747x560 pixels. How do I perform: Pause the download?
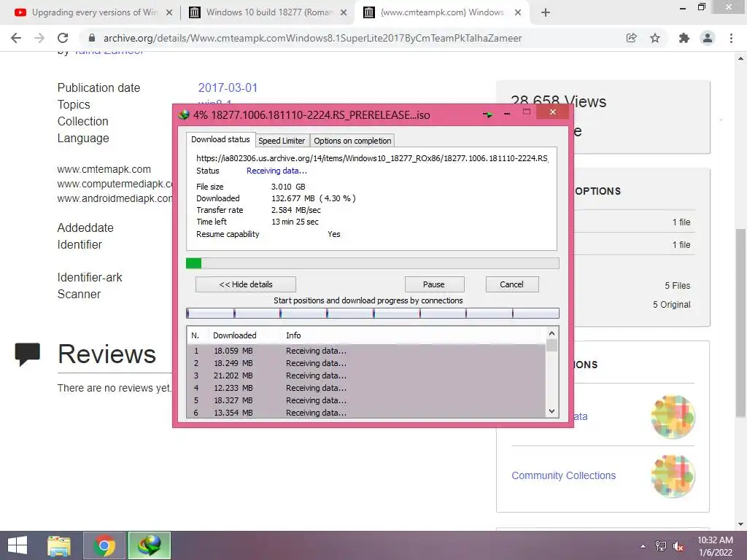(x=434, y=284)
